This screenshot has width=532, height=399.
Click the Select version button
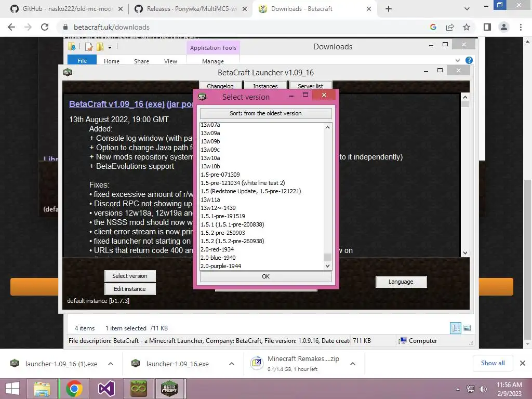point(130,276)
